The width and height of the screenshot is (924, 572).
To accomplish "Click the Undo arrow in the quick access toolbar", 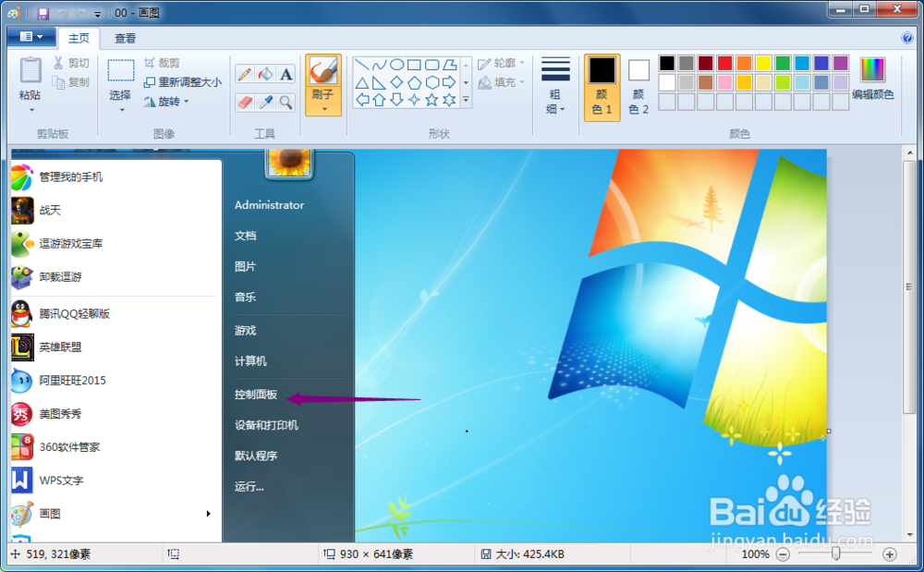I will coord(63,13).
